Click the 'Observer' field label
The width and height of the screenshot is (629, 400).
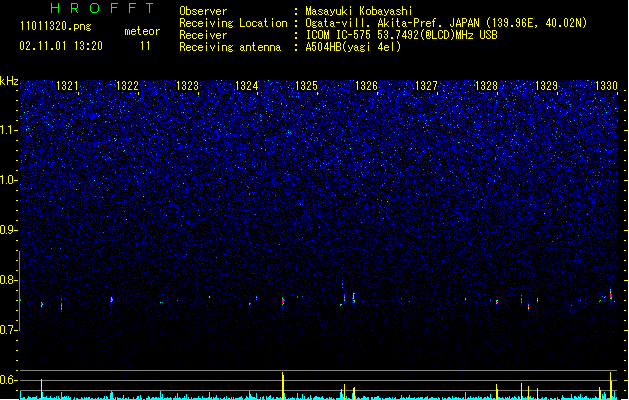[203, 11]
